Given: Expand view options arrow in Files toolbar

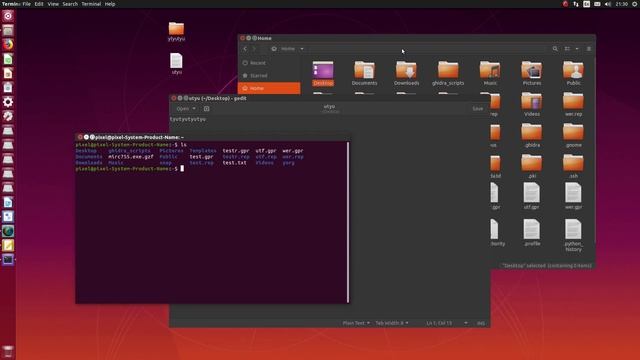Looking at the screenshot, I should (577, 49).
